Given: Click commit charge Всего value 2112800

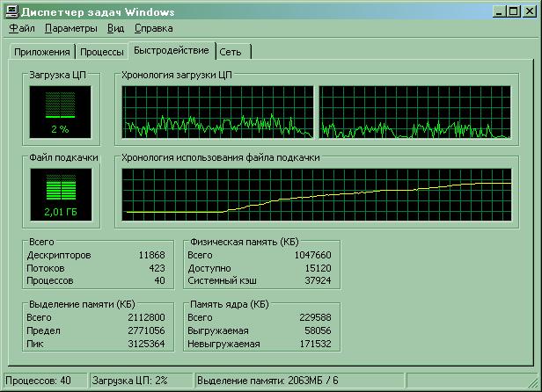Looking at the screenshot, I should [x=146, y=317].
